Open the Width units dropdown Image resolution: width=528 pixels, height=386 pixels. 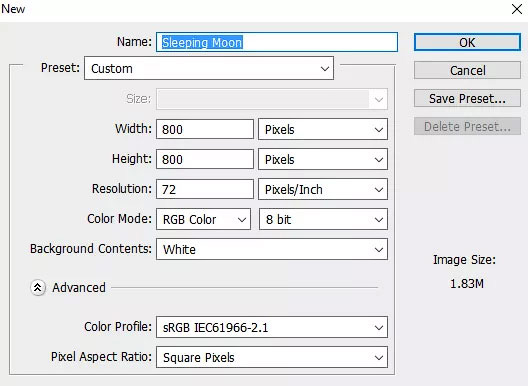point(323,129)
